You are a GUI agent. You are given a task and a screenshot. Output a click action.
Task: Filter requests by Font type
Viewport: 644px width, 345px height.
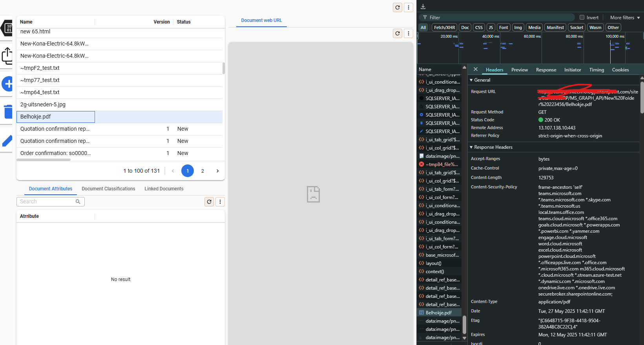(504, 27)
